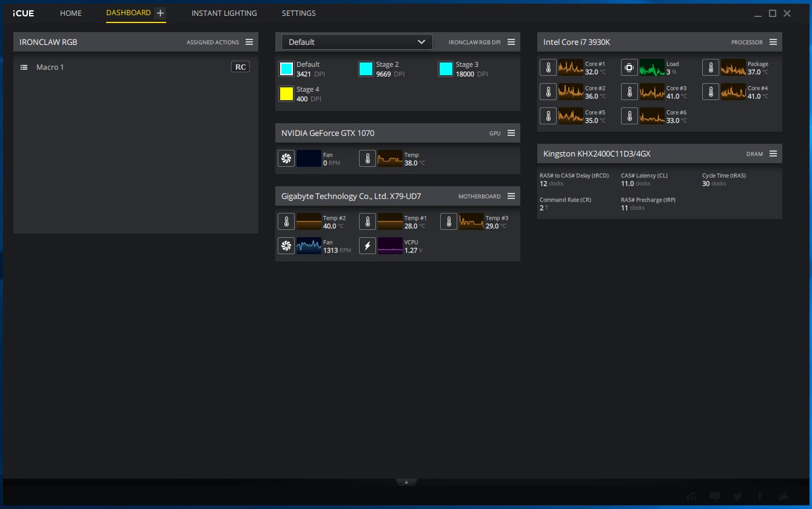Click the RC button on Macro 1
Screen dimensions: 812x509
point(241,67)
